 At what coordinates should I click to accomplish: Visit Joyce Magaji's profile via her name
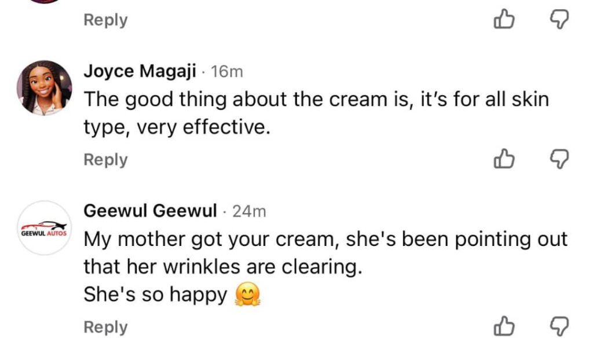point(140,71)
